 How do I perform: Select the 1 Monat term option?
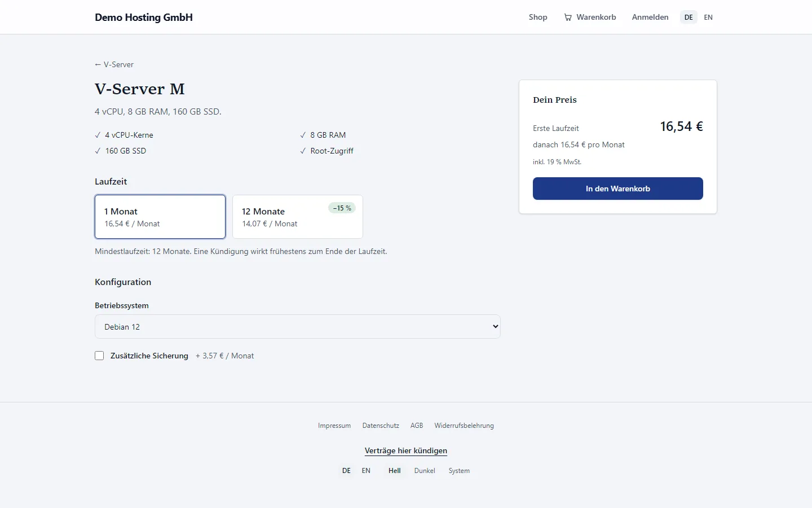coord(160,217)
